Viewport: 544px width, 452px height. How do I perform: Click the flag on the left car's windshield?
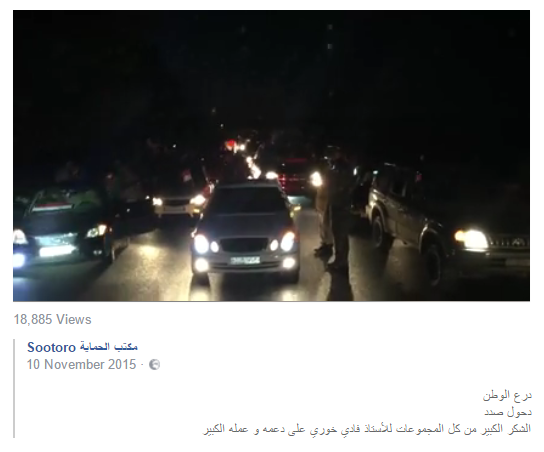click(54, 204)
